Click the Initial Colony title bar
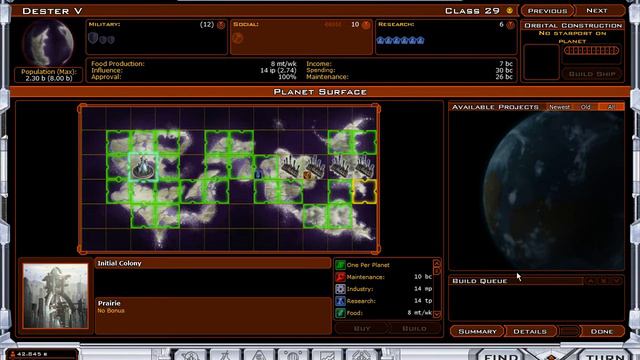Screen dimensions: 640x360 [213, 263]
